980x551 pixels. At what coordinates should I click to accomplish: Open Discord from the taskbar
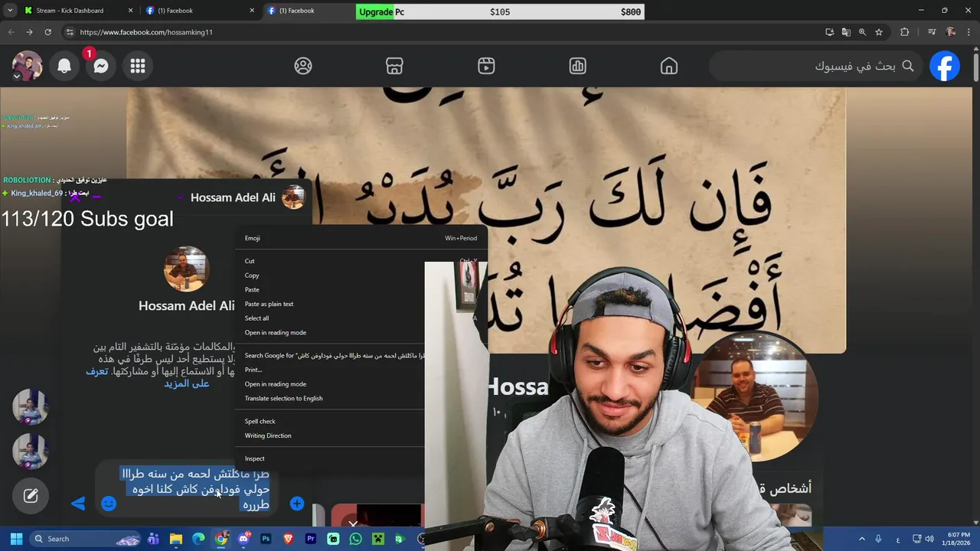pyautogui.click(x=243, y=539)
